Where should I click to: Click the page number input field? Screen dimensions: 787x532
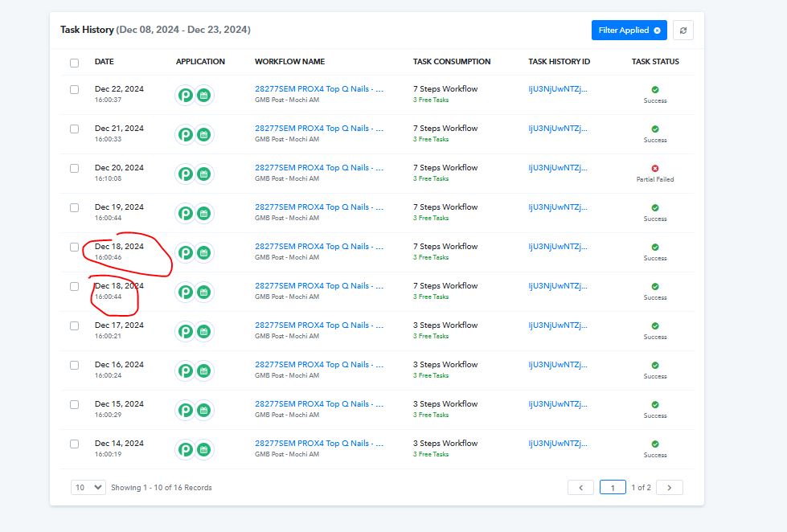pyautogui.click(x=613, y=487)
